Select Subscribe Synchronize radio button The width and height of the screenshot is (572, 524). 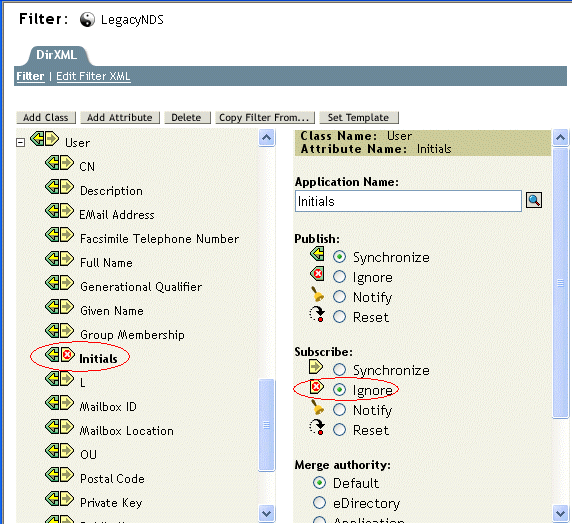click(339, 370)
